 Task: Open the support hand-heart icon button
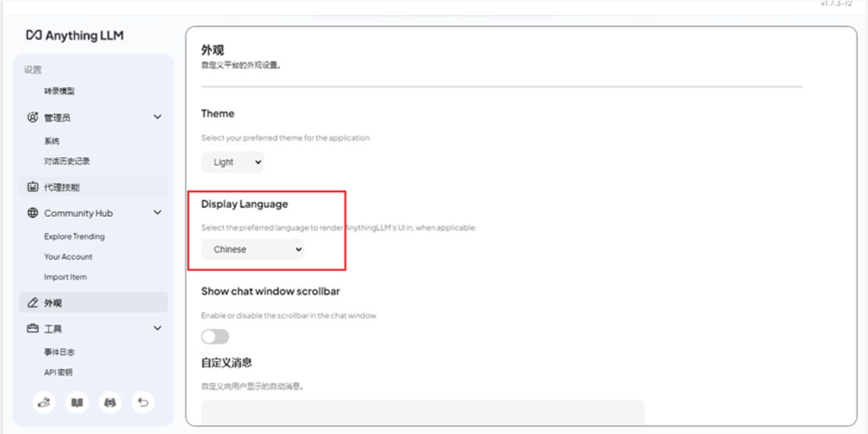44,403
